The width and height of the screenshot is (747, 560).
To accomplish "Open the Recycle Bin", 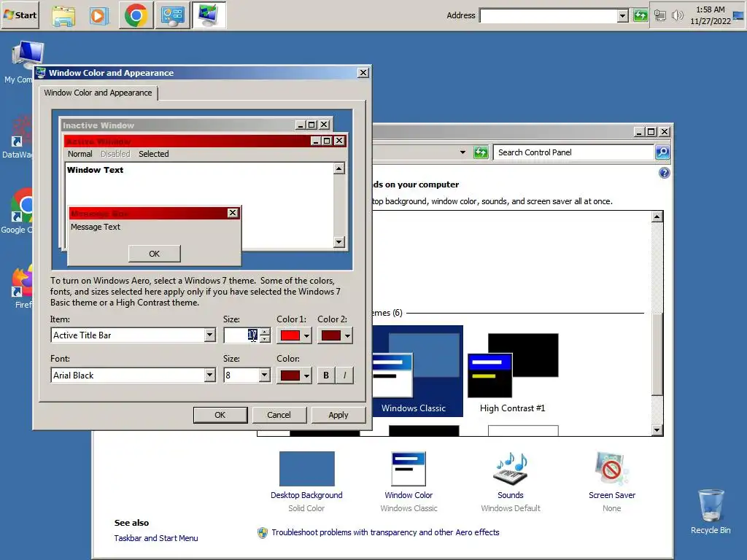I will click(711, 511).
